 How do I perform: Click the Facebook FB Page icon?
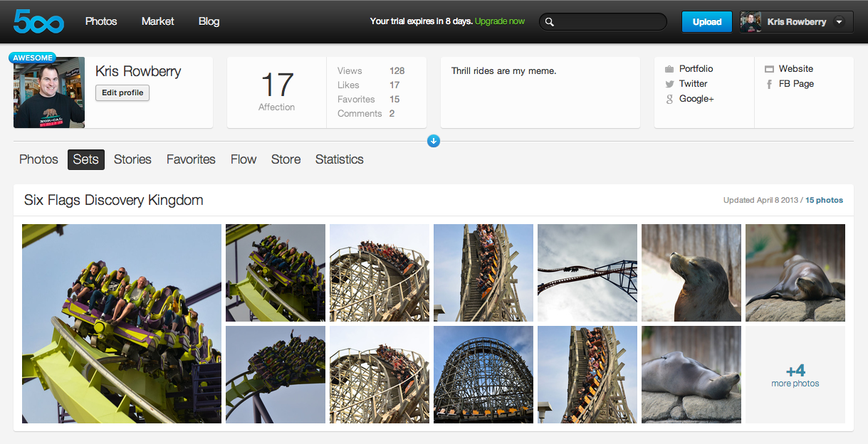click(769, 84)
